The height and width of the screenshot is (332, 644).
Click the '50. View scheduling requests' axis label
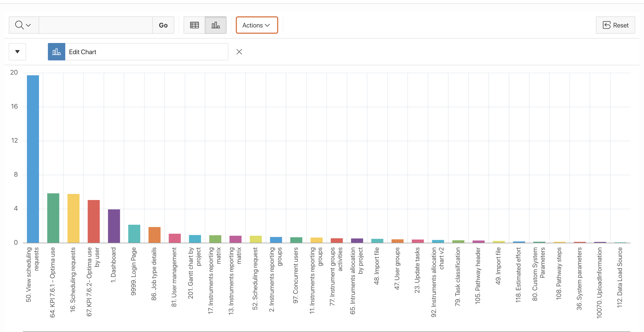pyautogui.click(x=32, y=275)
